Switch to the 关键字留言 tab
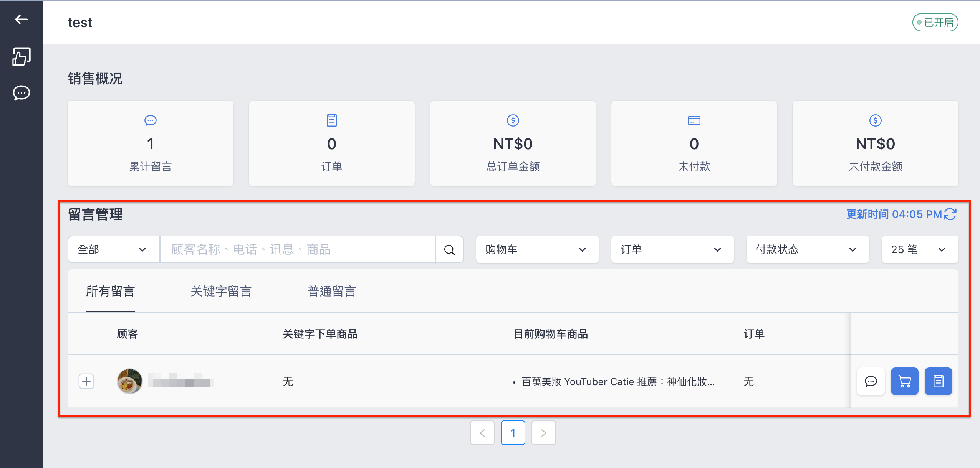Screen dimensions: 980x468 pyautogui.click(x=221, y=291)
